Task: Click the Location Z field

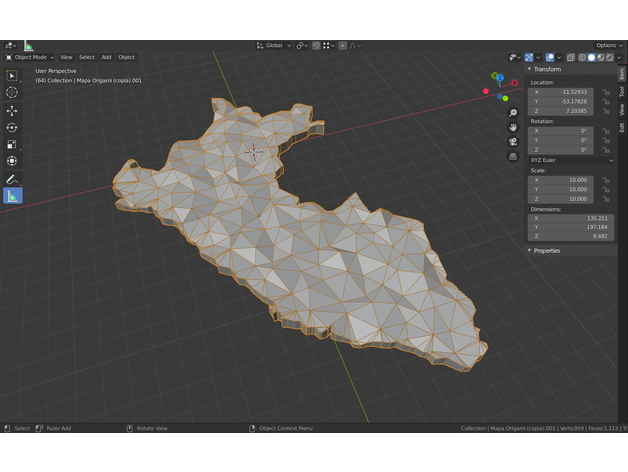Action: tap(560, 111)
